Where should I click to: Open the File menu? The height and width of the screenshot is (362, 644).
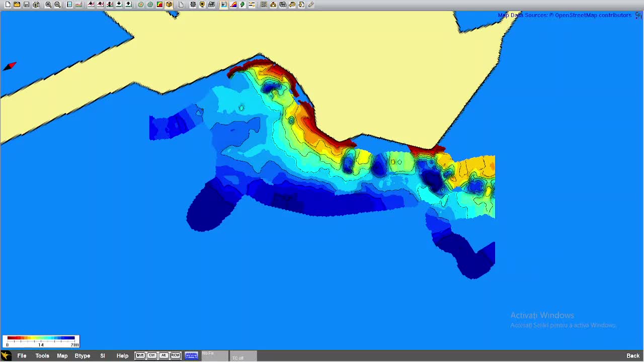(x=22, y=355)
